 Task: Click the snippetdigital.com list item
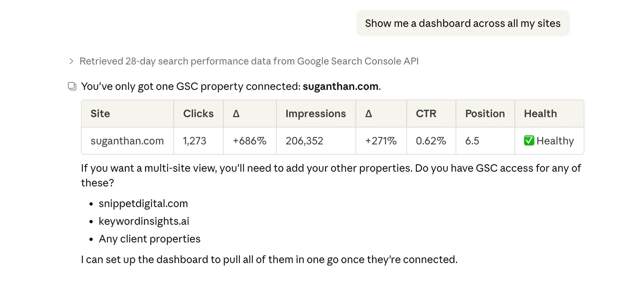coord(143,203)
